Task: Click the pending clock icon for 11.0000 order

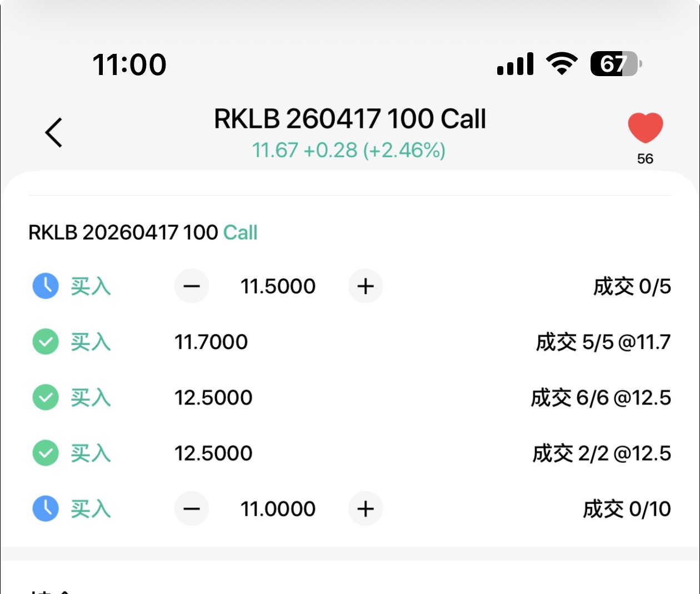Action: point(46,508)
